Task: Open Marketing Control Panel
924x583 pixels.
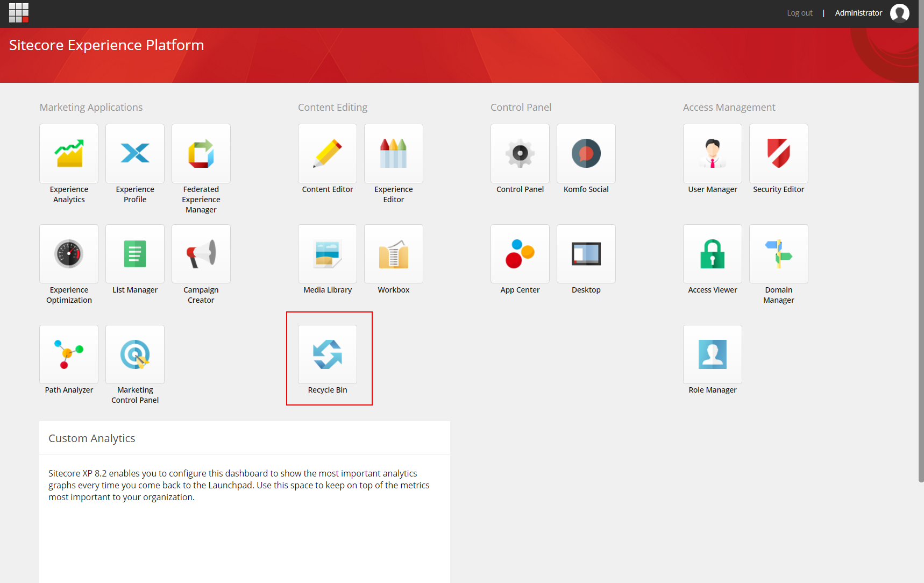Action: [x=135, y=354]
